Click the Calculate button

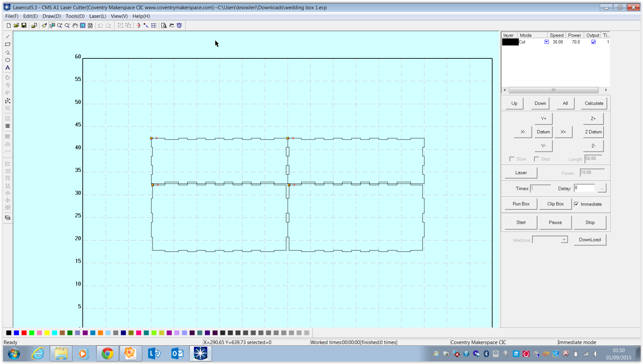pos(593,103)
